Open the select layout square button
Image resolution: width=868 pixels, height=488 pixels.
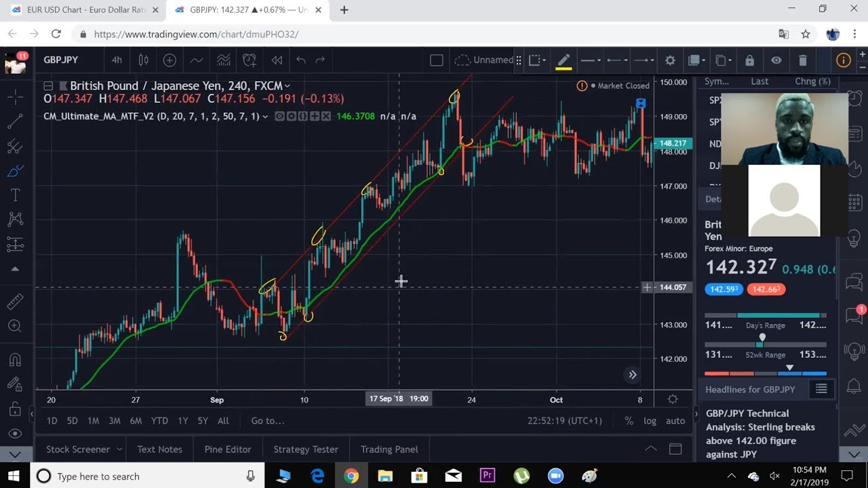pyautogui.click(x=437, y=60)
